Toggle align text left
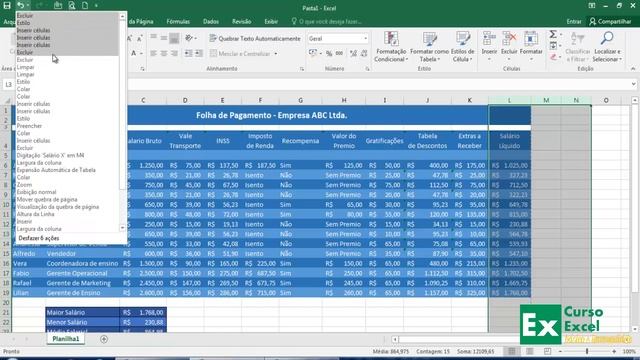The image size is (640, 360). [153, 53]
